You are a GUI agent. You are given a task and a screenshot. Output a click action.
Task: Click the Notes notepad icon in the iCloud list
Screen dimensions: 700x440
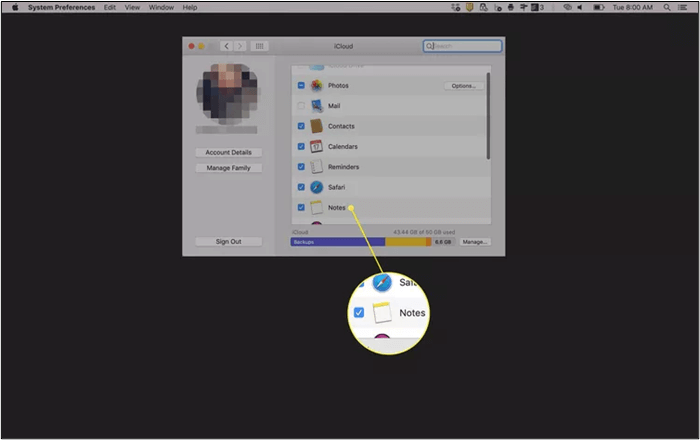click(317, 208)
